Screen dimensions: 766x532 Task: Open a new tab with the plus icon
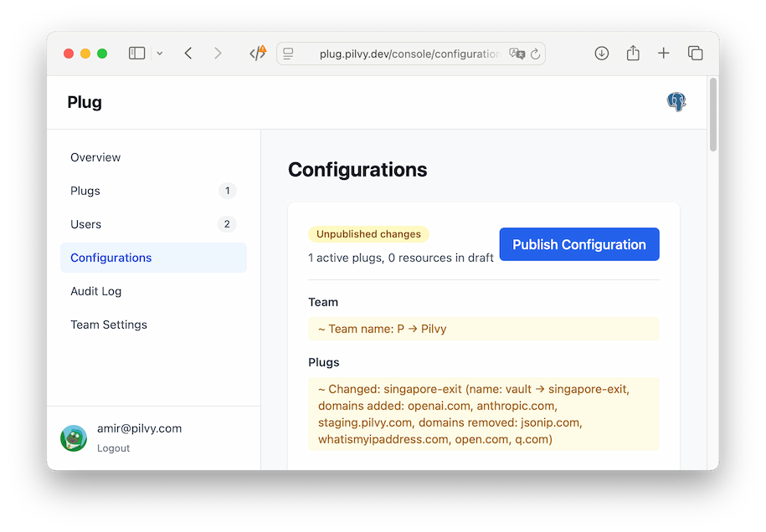[x=663, y=53]
